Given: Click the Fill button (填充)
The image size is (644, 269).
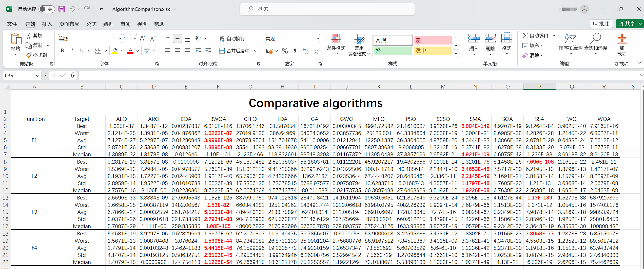Looking at the screenshot, I should [x=532, y=46].
